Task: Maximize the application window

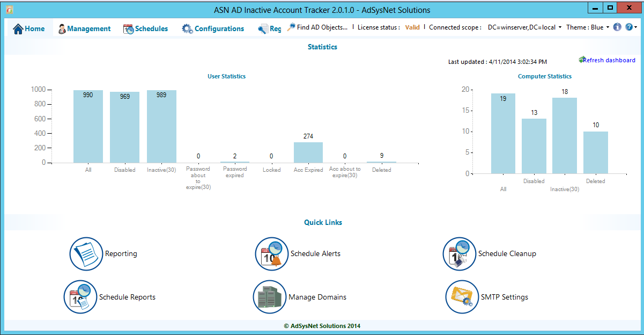Action: [610, 7]
